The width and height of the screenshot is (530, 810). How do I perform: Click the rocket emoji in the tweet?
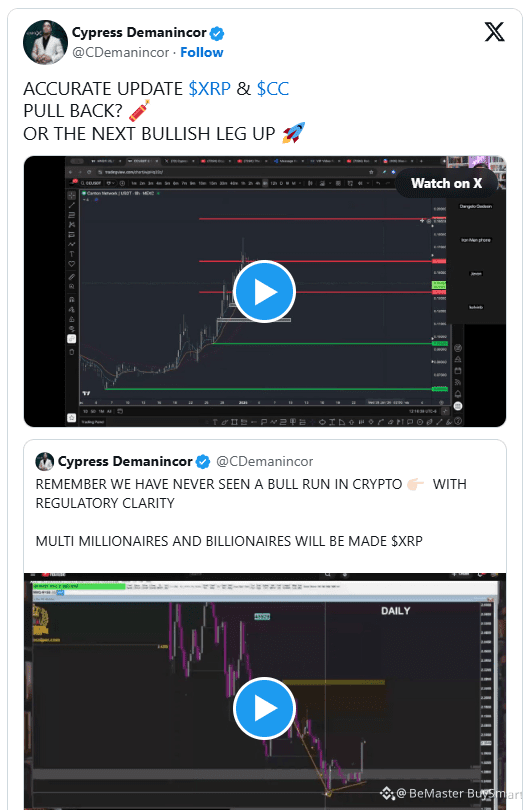pos(294,133)
